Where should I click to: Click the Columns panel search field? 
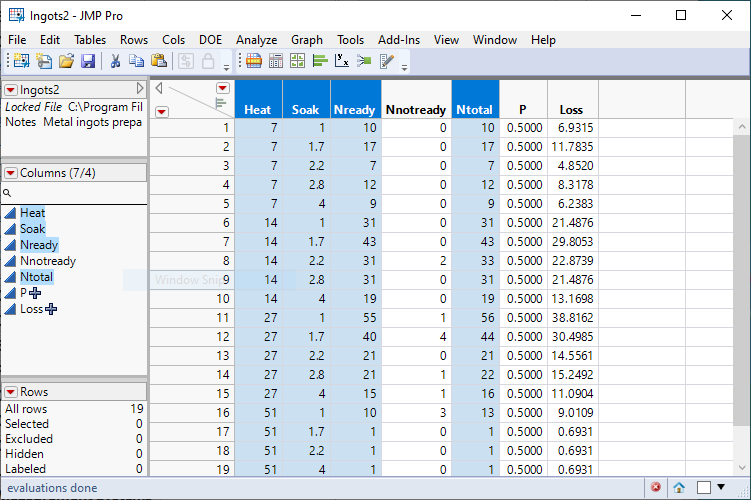point(75,193)
